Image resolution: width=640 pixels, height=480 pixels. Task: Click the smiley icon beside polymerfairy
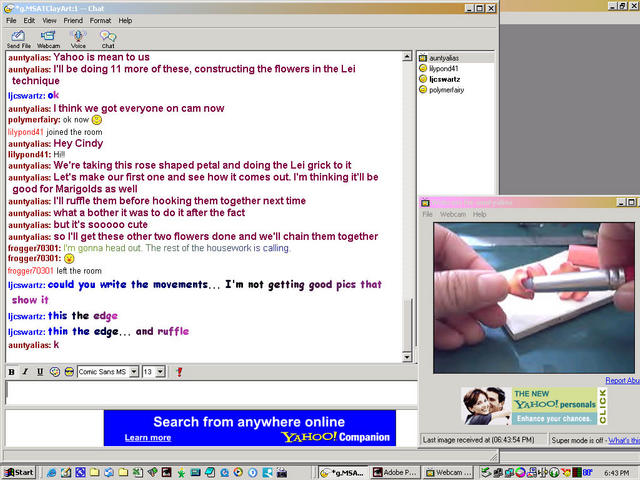point(423,90)
